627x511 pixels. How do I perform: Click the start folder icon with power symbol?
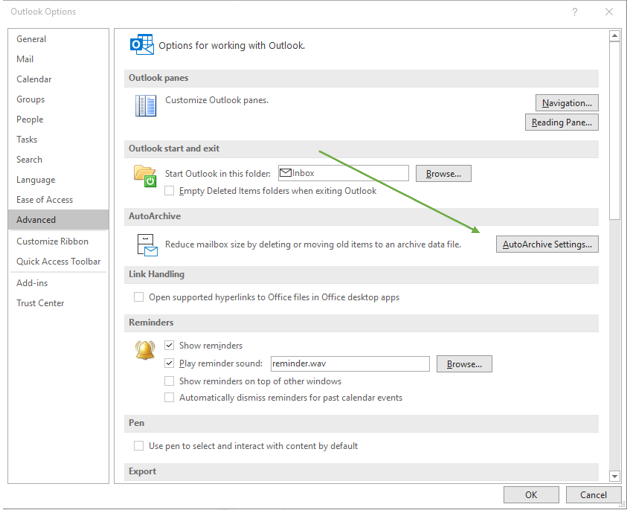[145, 176]
